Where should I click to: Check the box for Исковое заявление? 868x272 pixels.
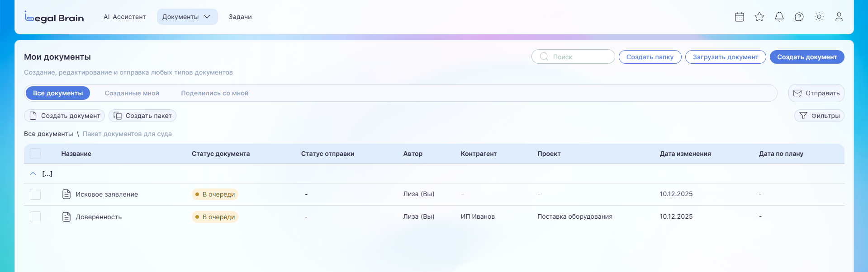pyautogui.click(x=35, y=194)
